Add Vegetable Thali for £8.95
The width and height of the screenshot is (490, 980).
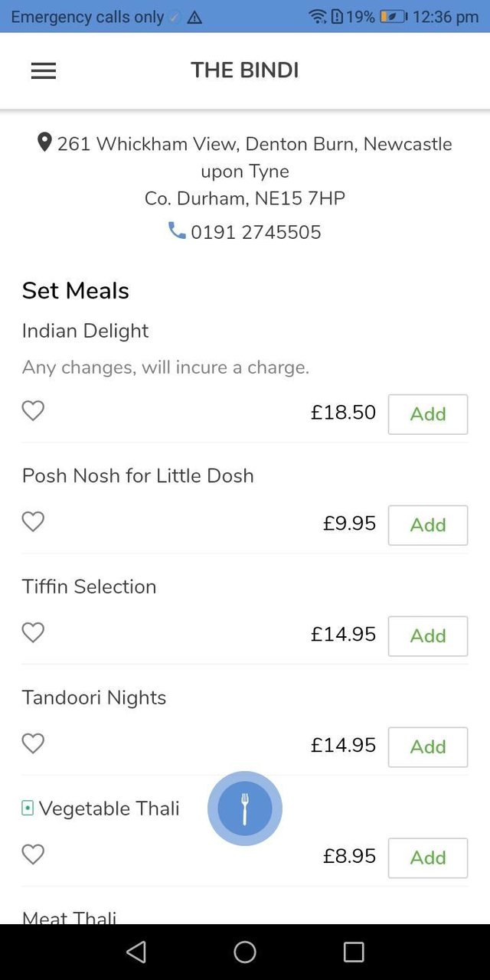pos(427,858)
